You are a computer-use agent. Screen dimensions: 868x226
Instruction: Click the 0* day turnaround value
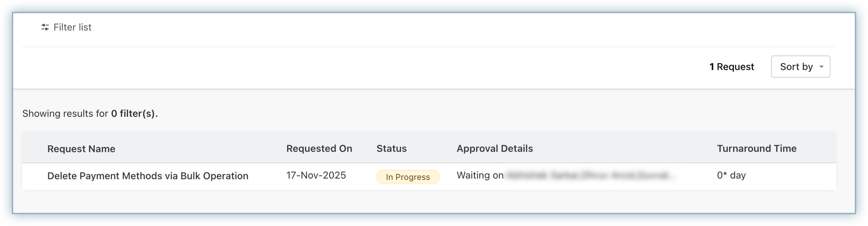[x=731, y=175]
